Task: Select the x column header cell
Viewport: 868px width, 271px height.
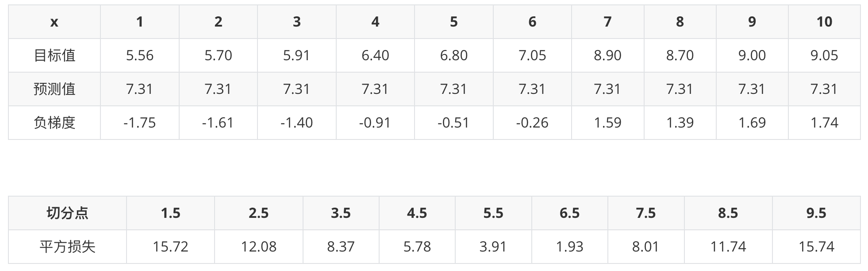Action: (x=54, y=22)
